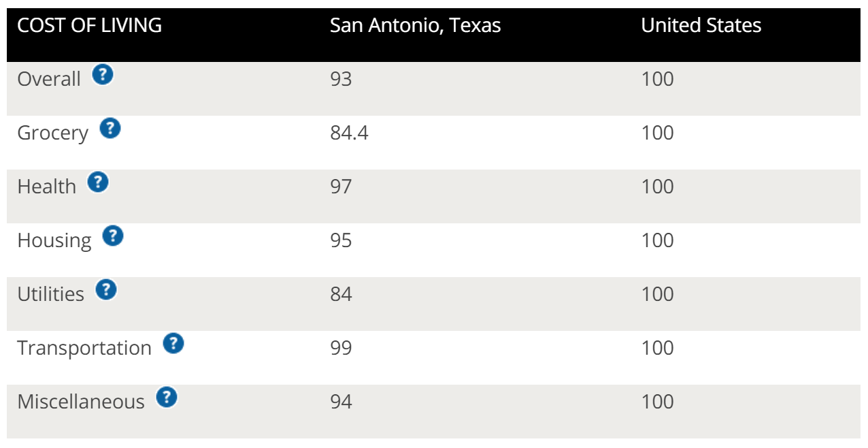Click the Housing value 95
The image size is (868, 448).
click(341, 240)
